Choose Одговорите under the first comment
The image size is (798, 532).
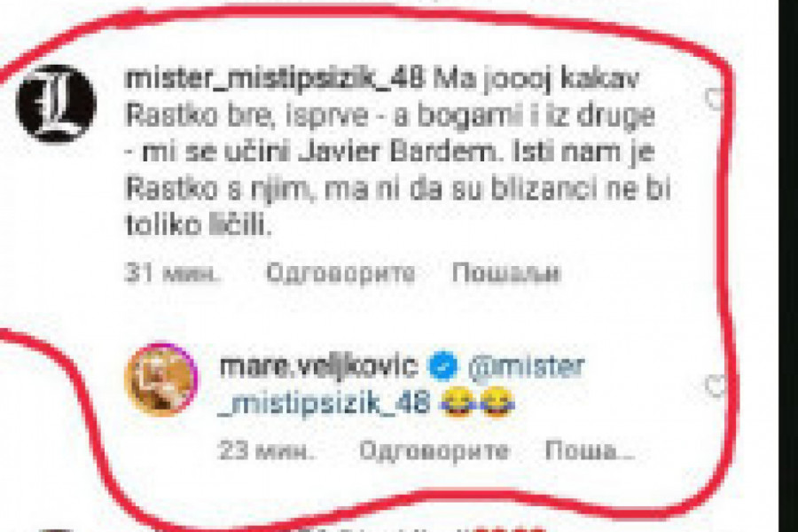pyautogui.click(x=340, y=274)
